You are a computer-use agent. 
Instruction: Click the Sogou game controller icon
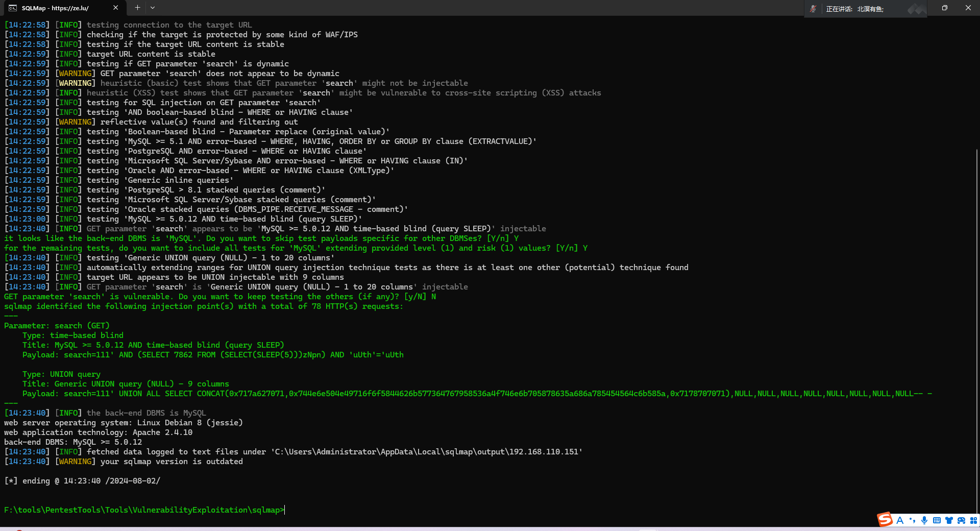962,520
